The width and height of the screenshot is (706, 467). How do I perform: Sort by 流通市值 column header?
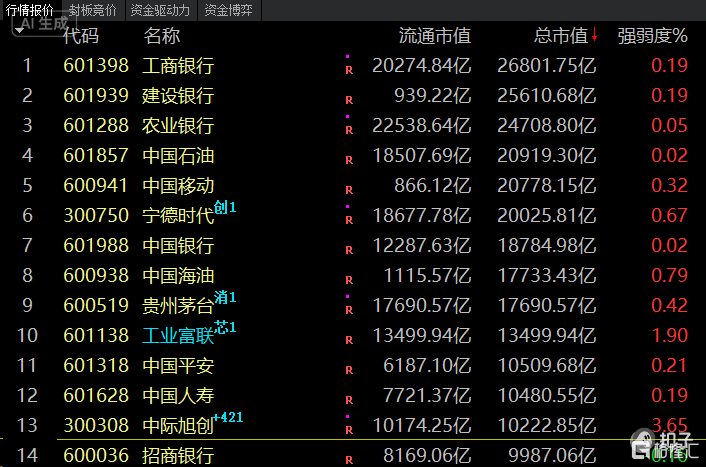coord(435,36)
